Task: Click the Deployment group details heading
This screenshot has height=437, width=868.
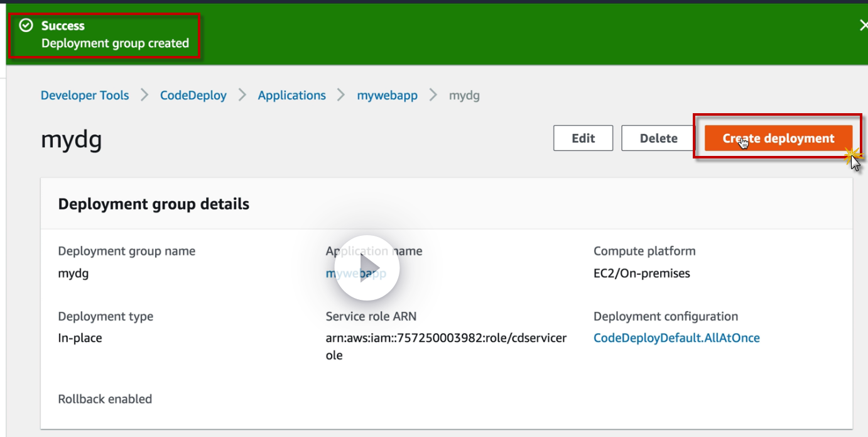Action: [154, 204]
